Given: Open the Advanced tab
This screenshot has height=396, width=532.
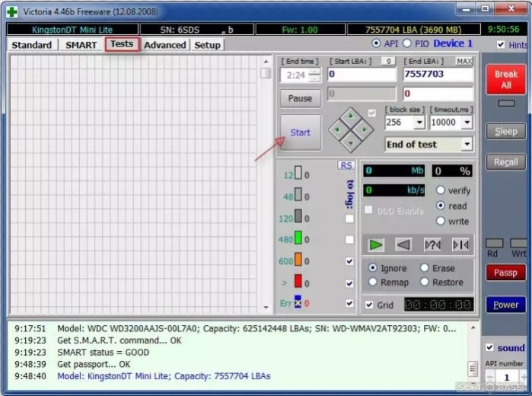Looking at the screenshot, I should 165,45.
